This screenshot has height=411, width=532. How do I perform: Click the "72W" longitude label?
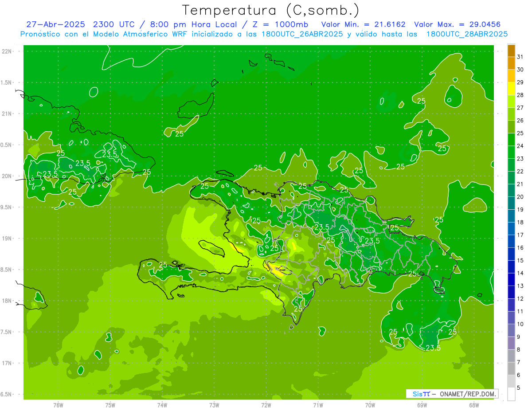pyautogui.click(x=266, y=405)
